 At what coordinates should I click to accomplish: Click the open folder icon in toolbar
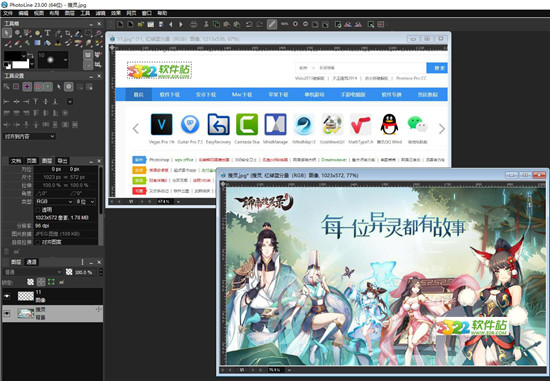(140, 24)
